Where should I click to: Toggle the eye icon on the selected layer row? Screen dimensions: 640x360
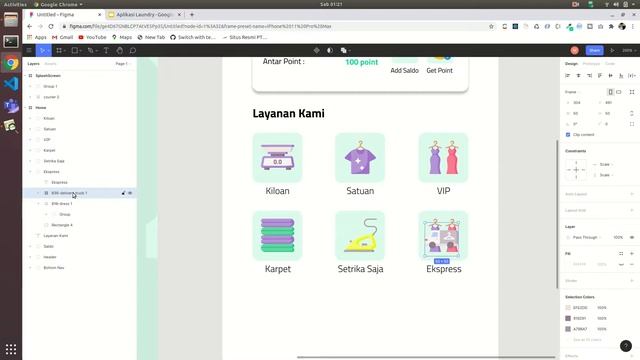point(130,193)
